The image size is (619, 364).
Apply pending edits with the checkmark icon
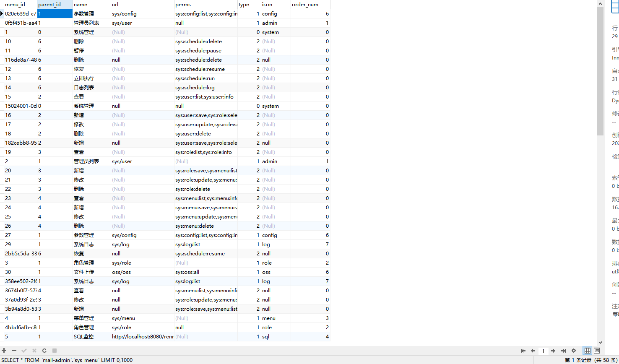coord(24,351)
